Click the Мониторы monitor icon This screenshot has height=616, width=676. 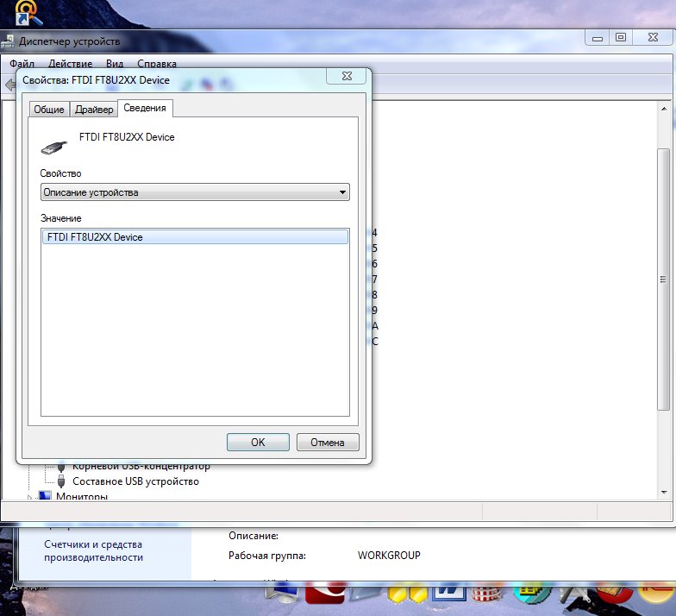45,495
